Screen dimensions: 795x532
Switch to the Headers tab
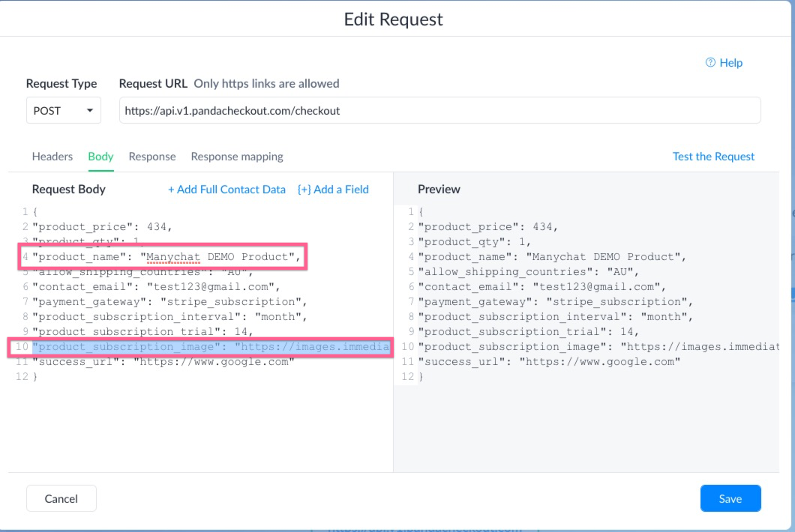click(x=52, y=157)
